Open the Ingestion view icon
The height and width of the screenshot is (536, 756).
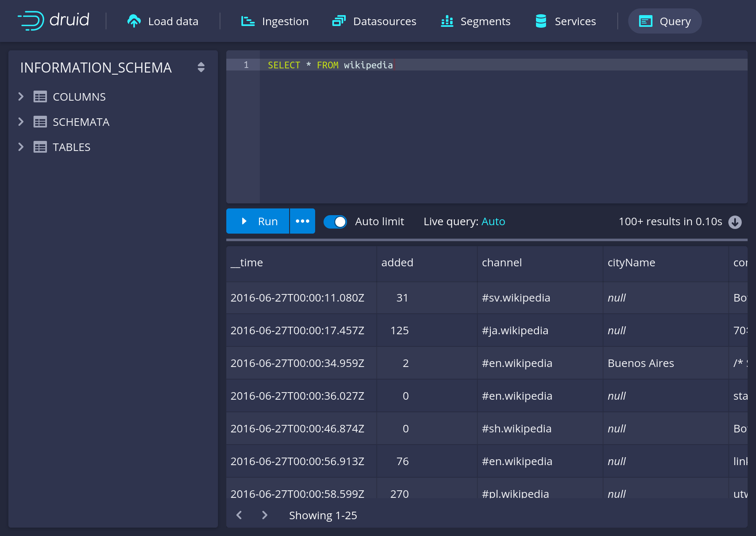(248, 21)
